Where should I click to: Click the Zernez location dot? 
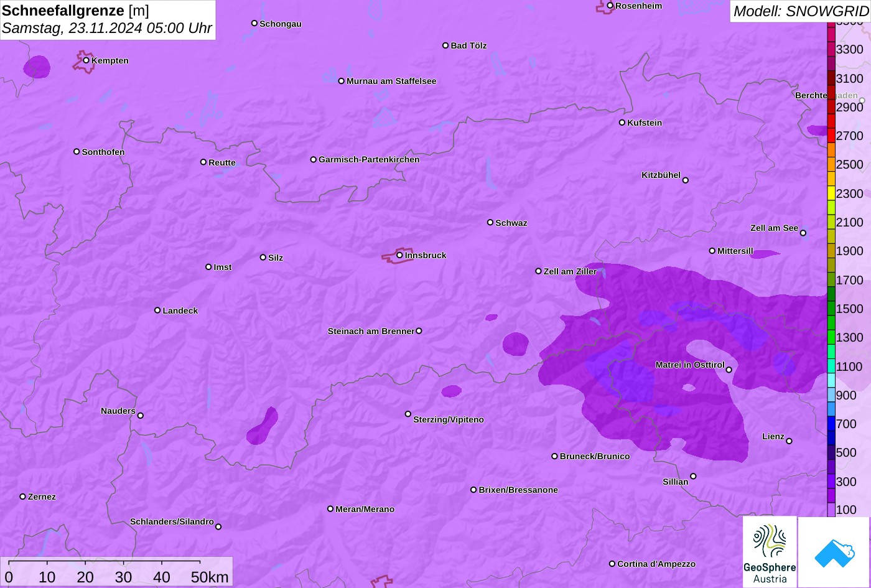click(23, 497)
